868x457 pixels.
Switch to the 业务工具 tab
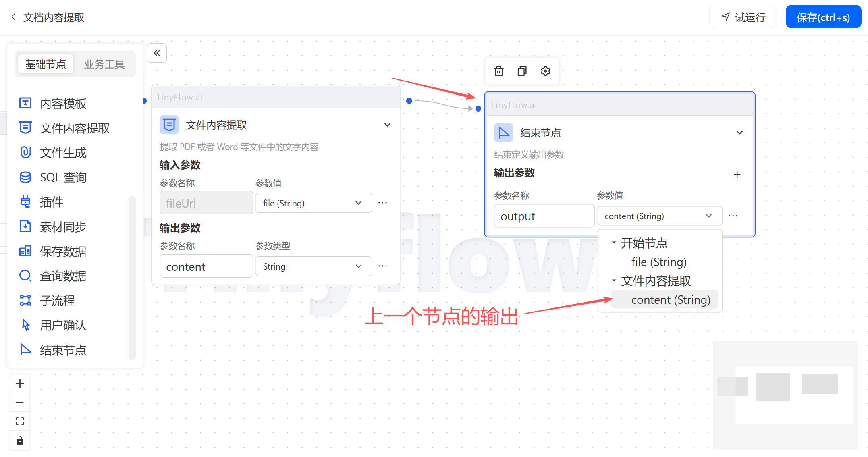click(x=104, y=64)
